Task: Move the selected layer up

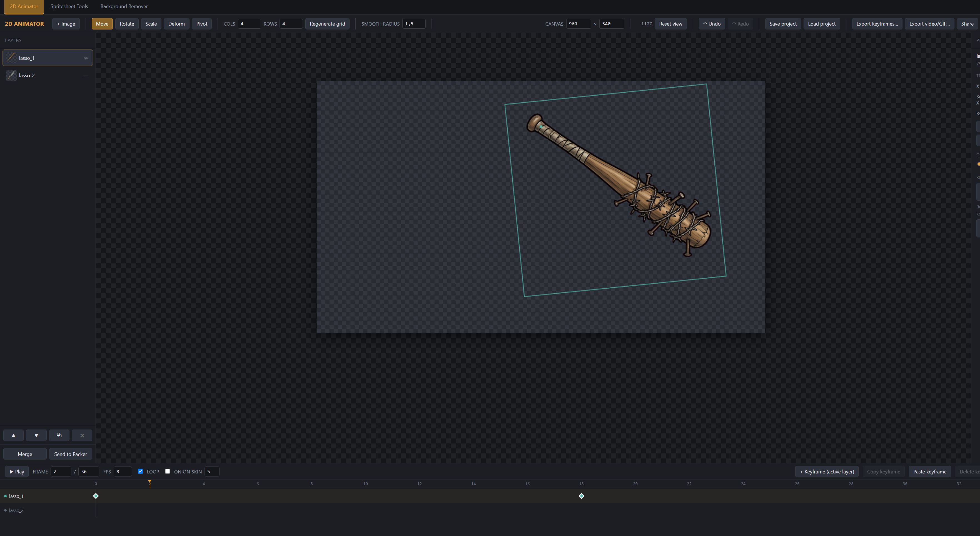Action: [x=13, y=435]
